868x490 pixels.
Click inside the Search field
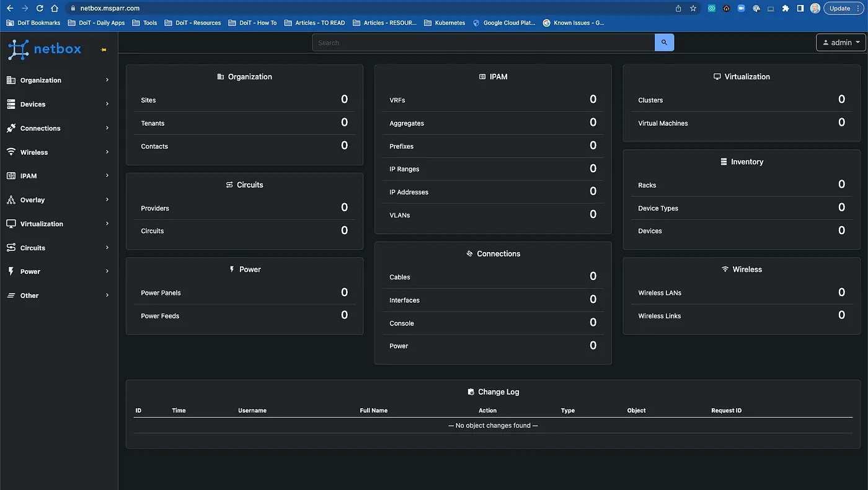pos(484,42)
